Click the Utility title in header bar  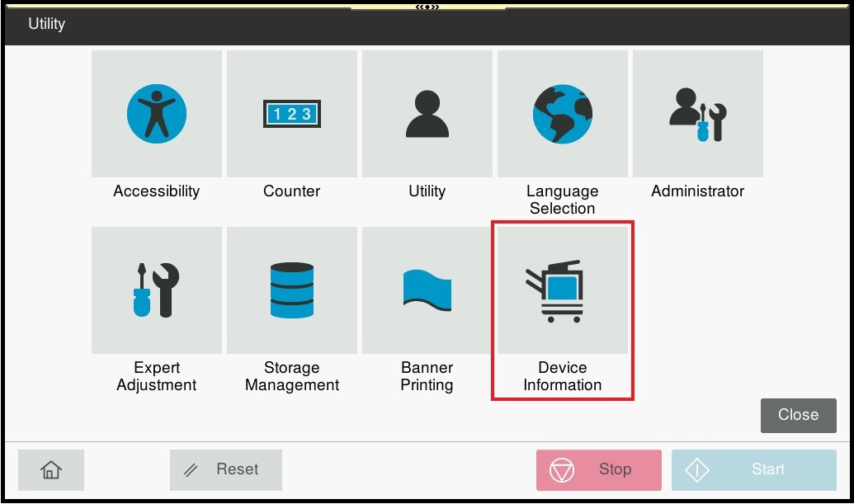[x=47, y=24]
